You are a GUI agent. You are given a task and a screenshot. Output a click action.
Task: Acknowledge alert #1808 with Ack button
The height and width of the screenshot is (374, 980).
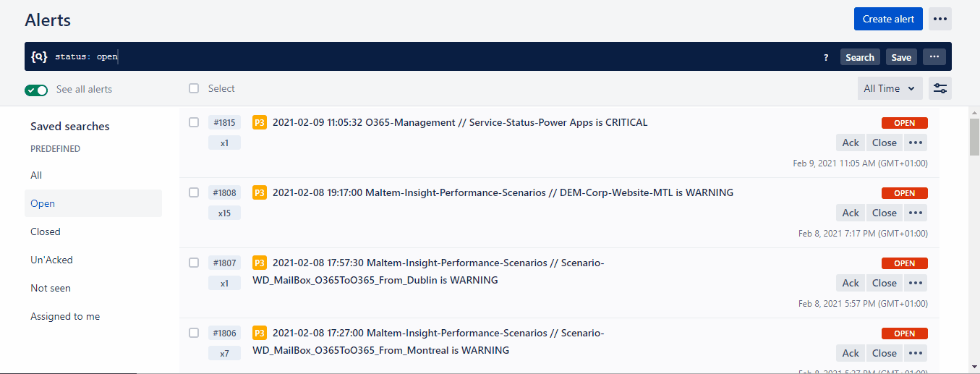[x=851, y=213]
